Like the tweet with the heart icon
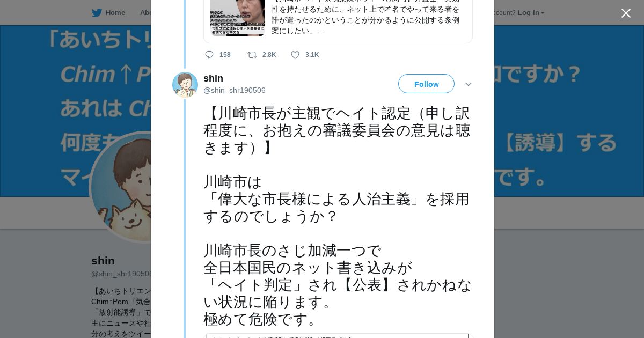This screenshot has width=644, height=338. 295,55
